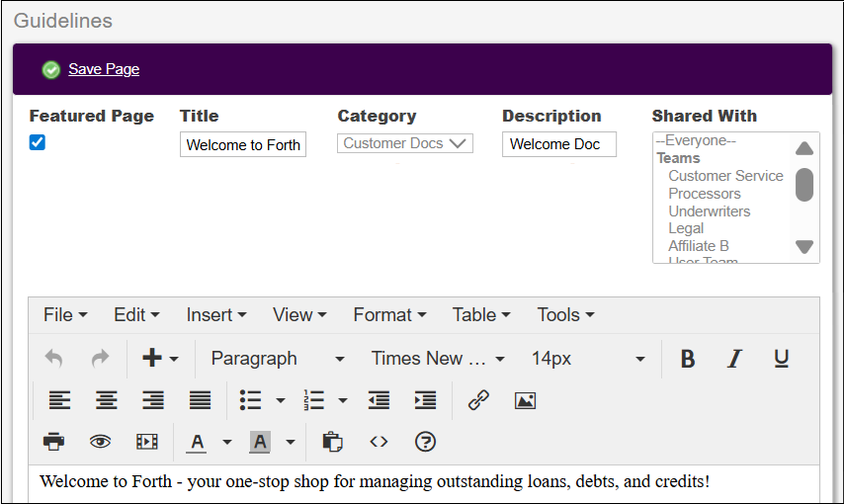Screen dimensions: 844x504
Task: Increase indent of paragraph
Action: 425,400
